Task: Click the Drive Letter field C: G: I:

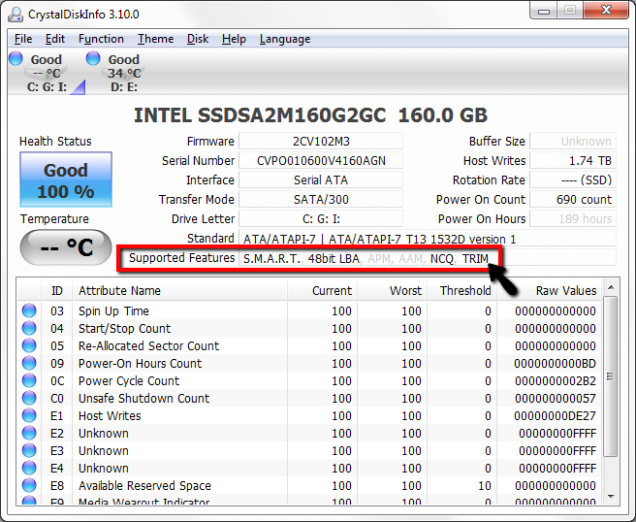Action: click(x=321, y=219)
